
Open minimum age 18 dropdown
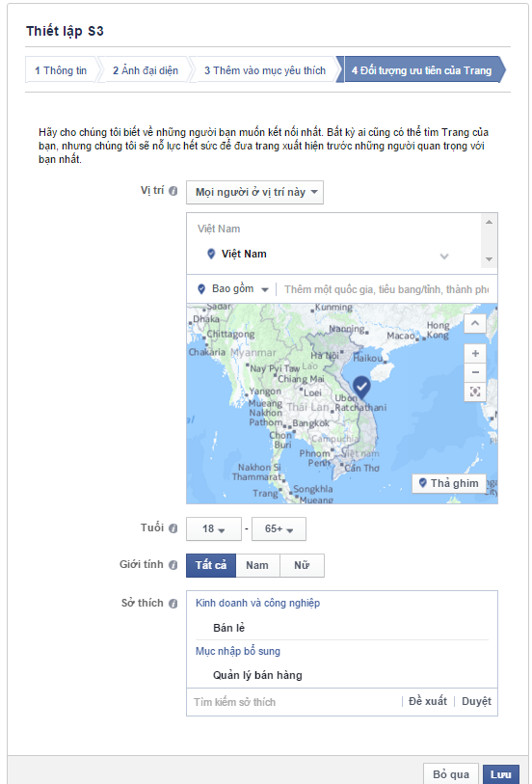(x=214, y=529)
